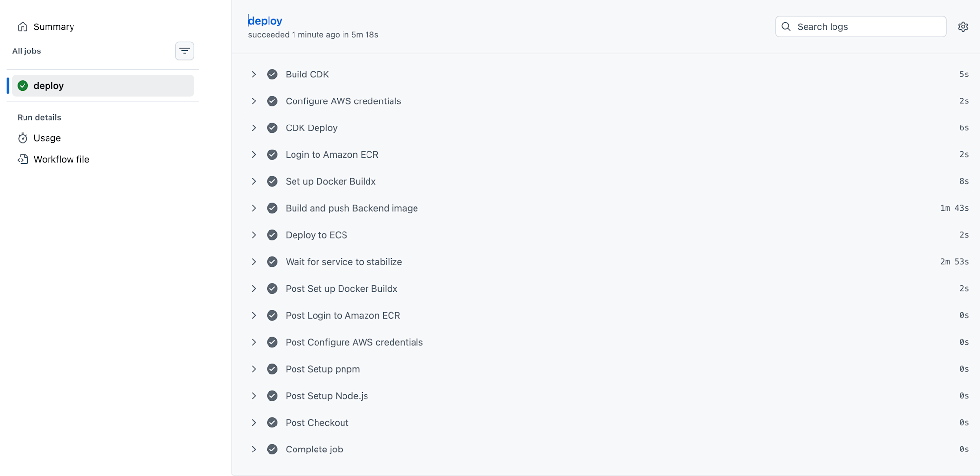Expand the Build CDK step

coord(254,75)
